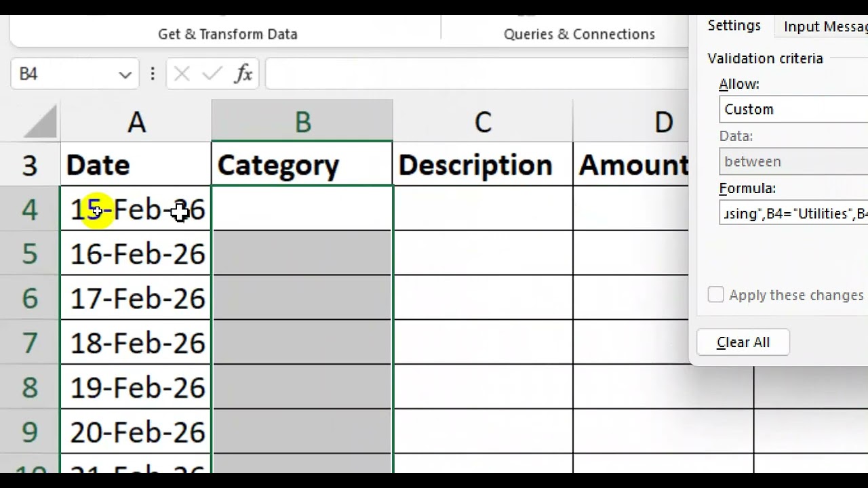Viewport: 868px width, 488px height.
Task: Select row 5 header
Action: [x=30, y=253]
